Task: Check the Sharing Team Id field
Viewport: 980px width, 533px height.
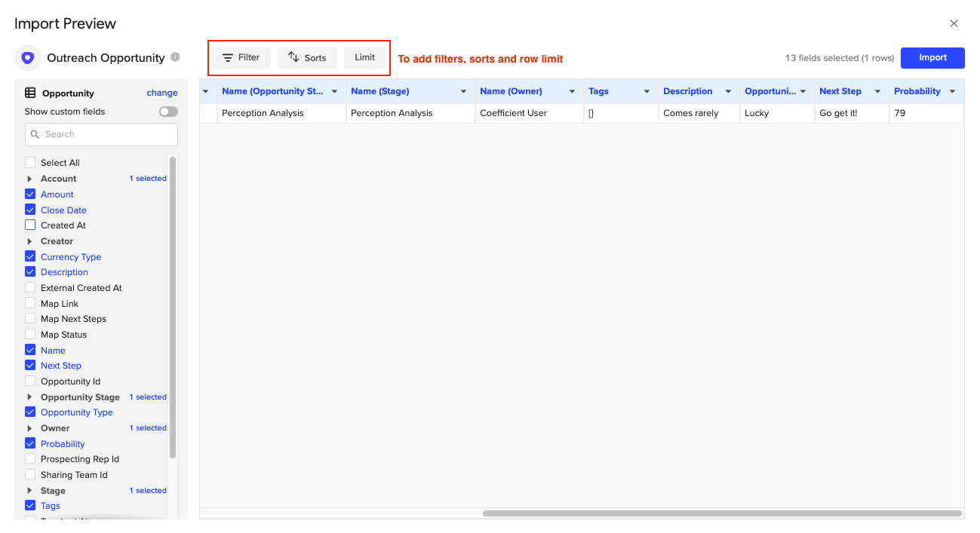Action: point(30,474)
